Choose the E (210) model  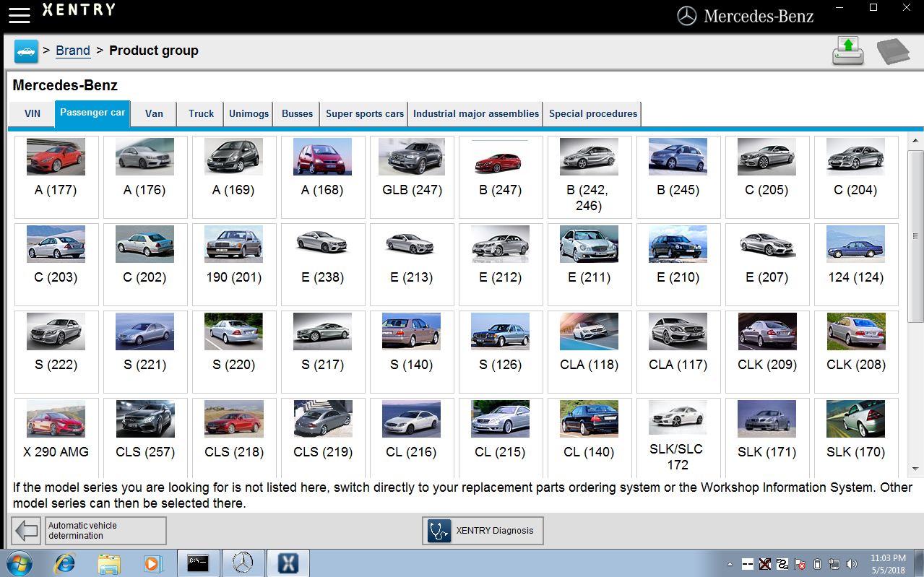pos(678,264)
